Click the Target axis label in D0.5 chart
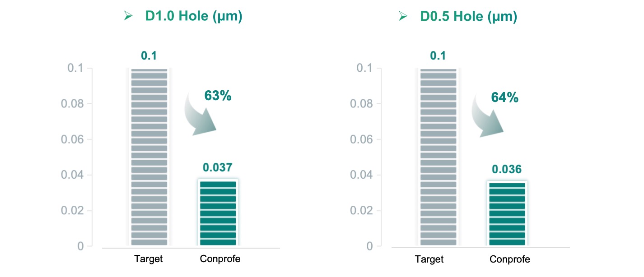Screen dimensions: 644x277 (429, 259)
